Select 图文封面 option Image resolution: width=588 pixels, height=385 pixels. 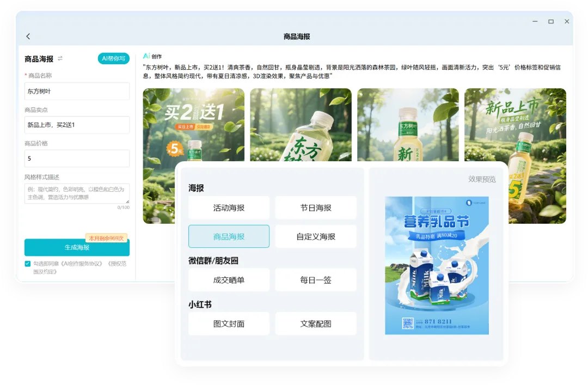(229, 324)
